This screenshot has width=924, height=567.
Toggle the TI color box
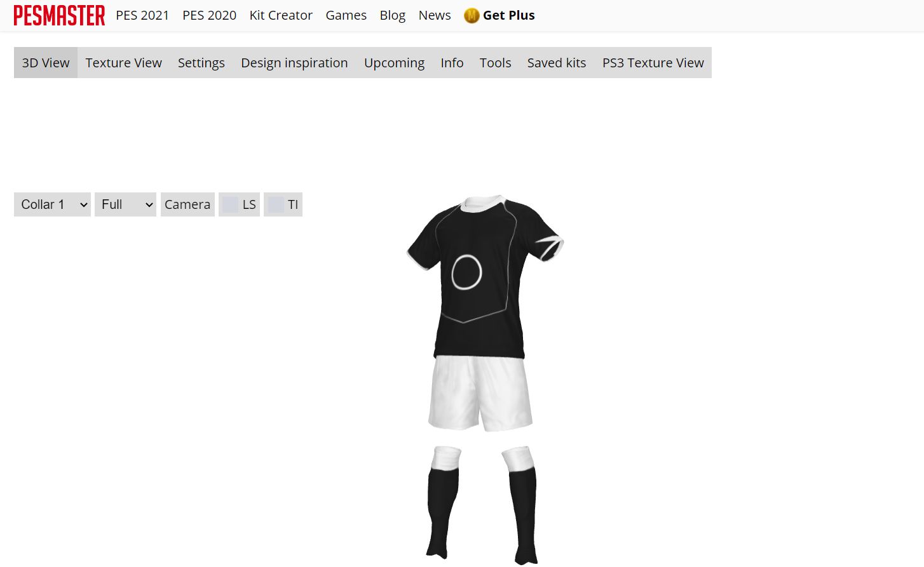pyautogui.click(x=276, y=204)
